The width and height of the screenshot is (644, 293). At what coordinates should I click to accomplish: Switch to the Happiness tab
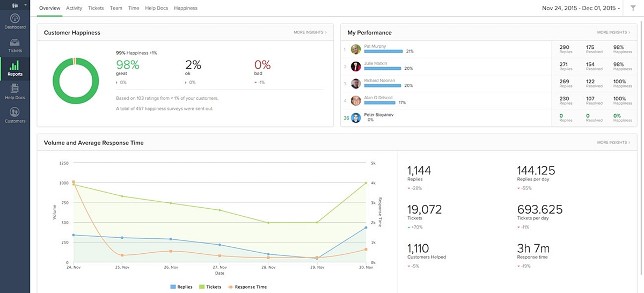(x=186, y=8)
